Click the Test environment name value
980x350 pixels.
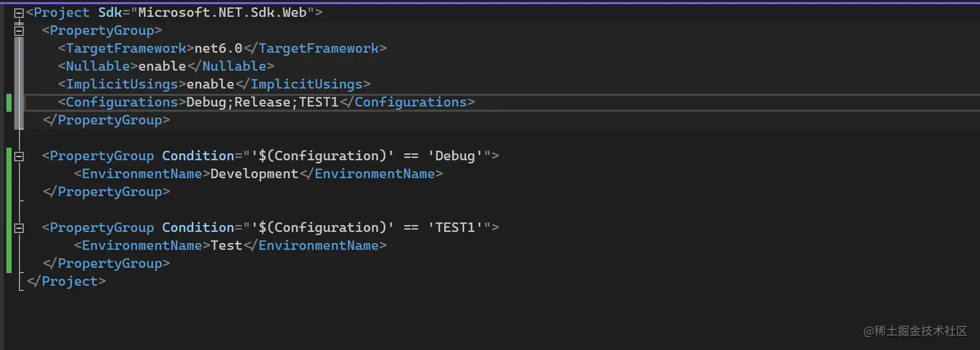tap(227, 246)
